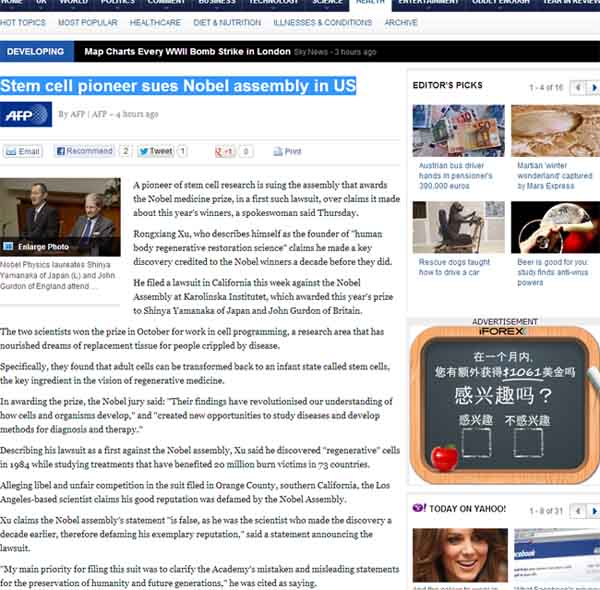This screenshot has height=590, width=600.
Task: Open the Archive section
Action: pos(401,22)
